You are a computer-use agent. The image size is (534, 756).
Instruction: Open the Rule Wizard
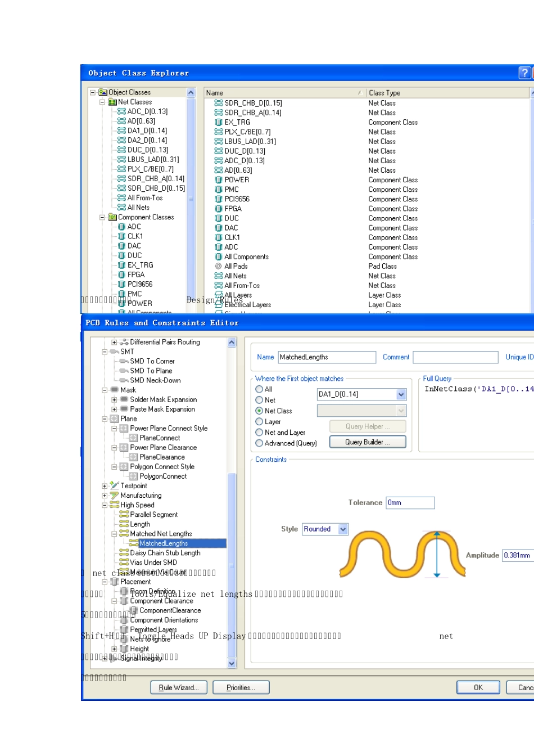click(x=179, y=687)
